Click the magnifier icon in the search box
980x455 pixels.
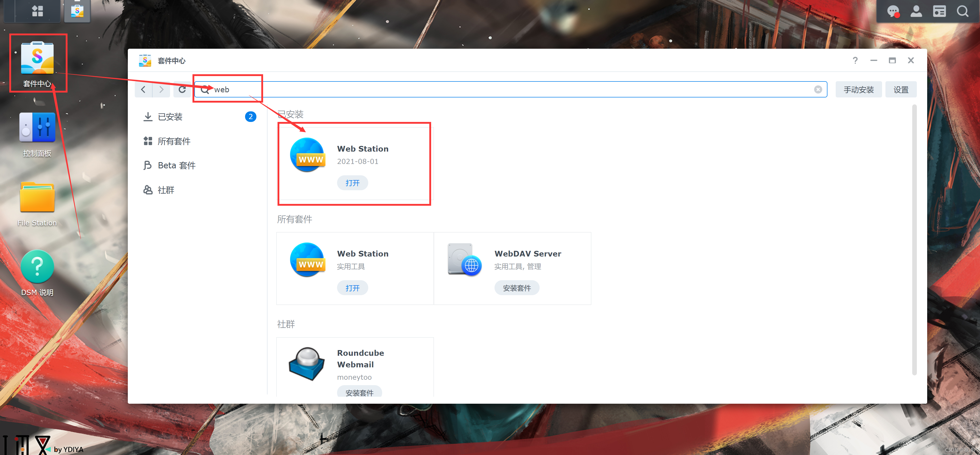(205, 89)
